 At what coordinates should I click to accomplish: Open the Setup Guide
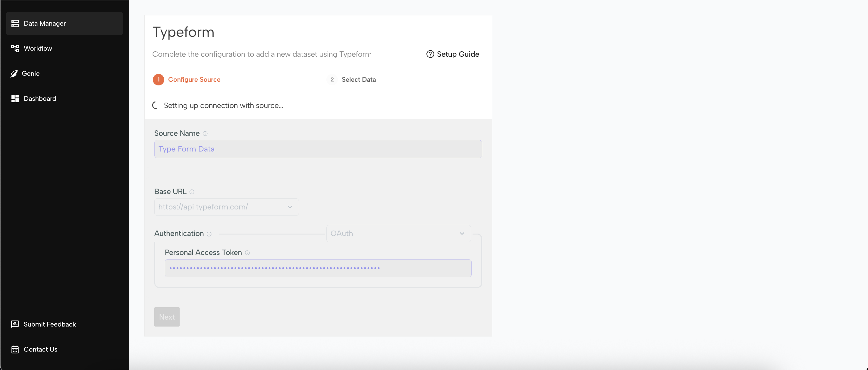(x=452, y=54)
